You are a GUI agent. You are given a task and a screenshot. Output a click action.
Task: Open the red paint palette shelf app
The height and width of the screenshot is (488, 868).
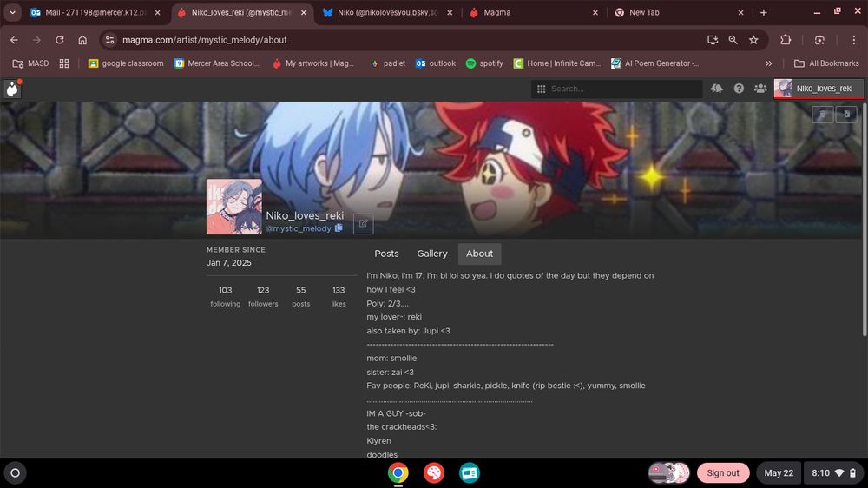pyautogui.click(x=434, y=473)
